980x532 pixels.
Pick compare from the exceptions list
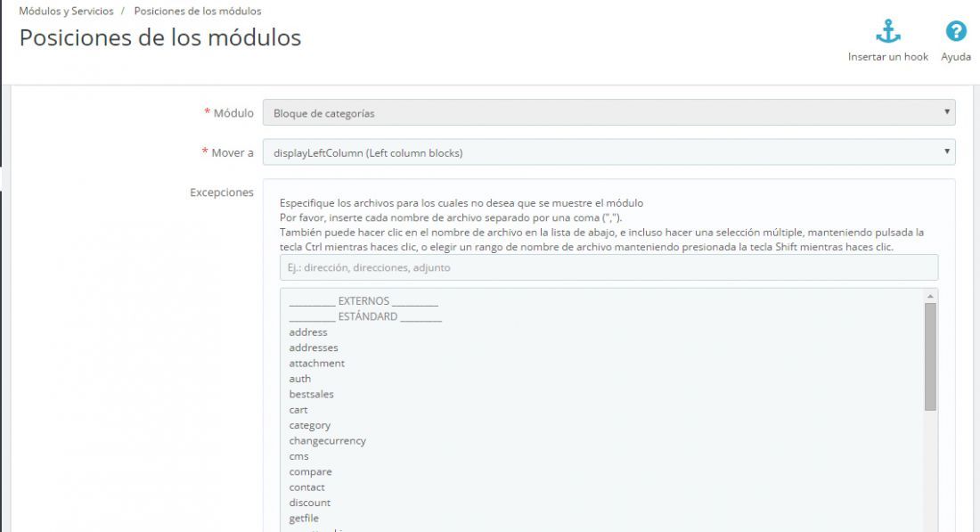[x=310, y=472]
